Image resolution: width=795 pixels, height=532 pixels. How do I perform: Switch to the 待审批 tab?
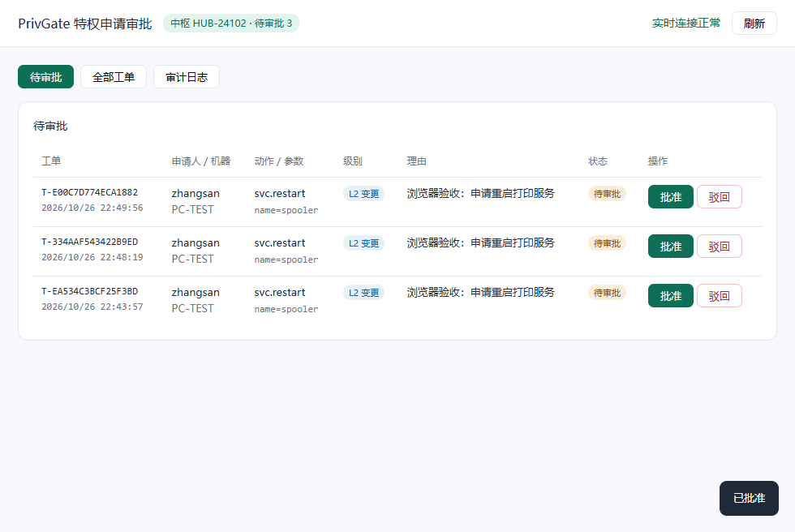[x=45, y=77]
